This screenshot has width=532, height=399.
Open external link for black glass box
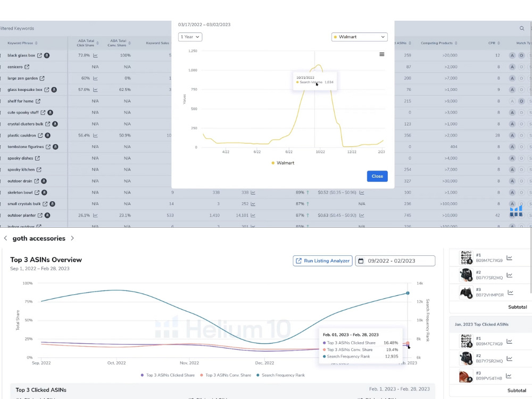pyautogui.click(x=39, y=55)
